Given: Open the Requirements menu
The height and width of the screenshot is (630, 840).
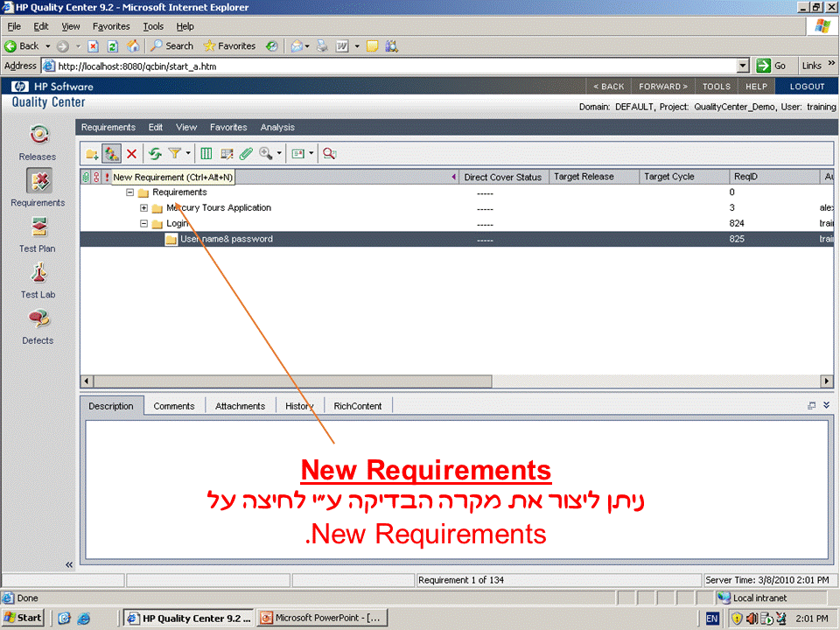Looking at the screenshot, I should pyautogui.click(x=108, y=127).
